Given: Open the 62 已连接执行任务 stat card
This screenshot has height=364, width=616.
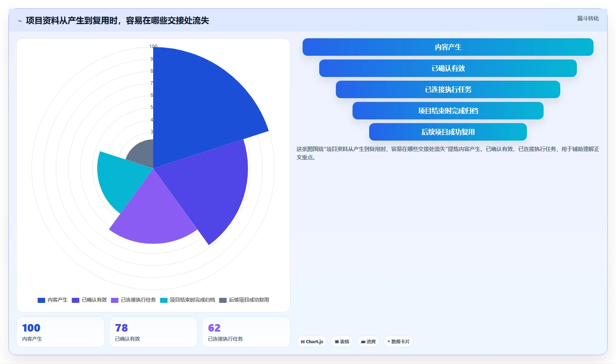Looking at the screenshot, I should 246,332.
